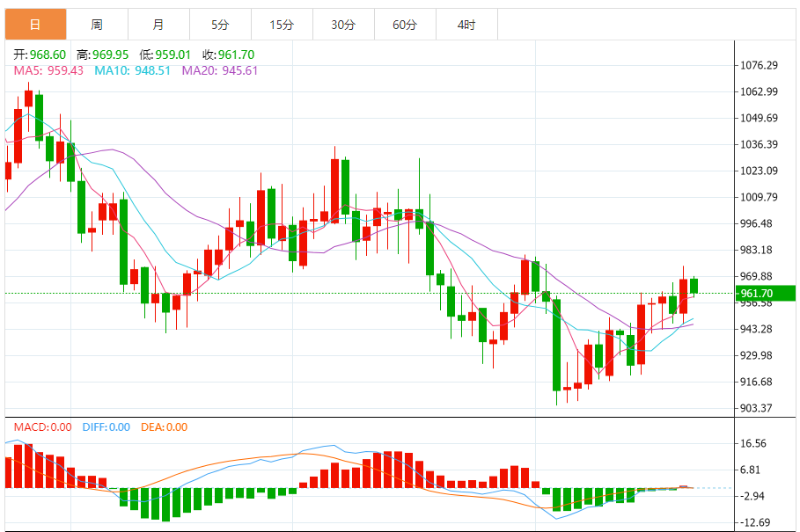Click the 1076.29 price axis label
800x532 pixels.
click(x=759, y=65)
